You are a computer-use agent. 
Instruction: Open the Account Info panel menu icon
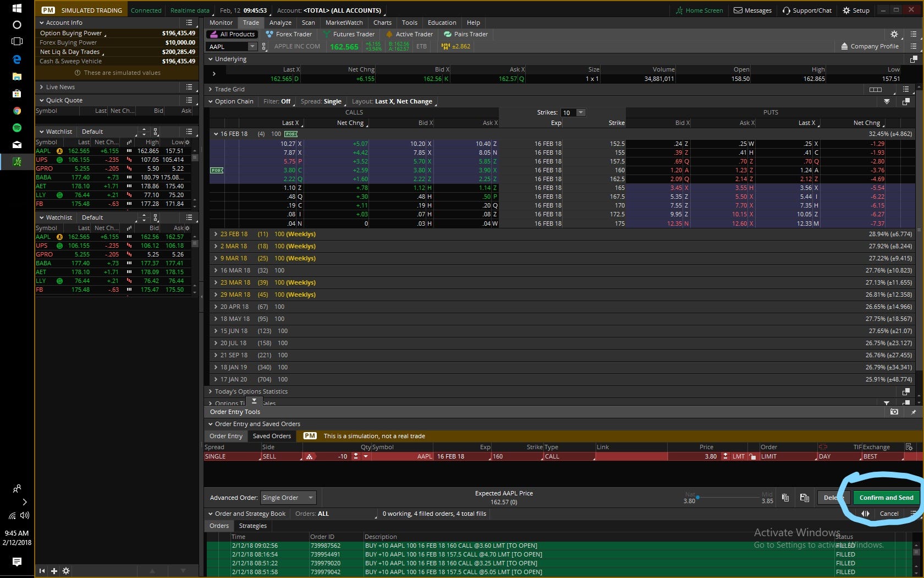point(189,23)
